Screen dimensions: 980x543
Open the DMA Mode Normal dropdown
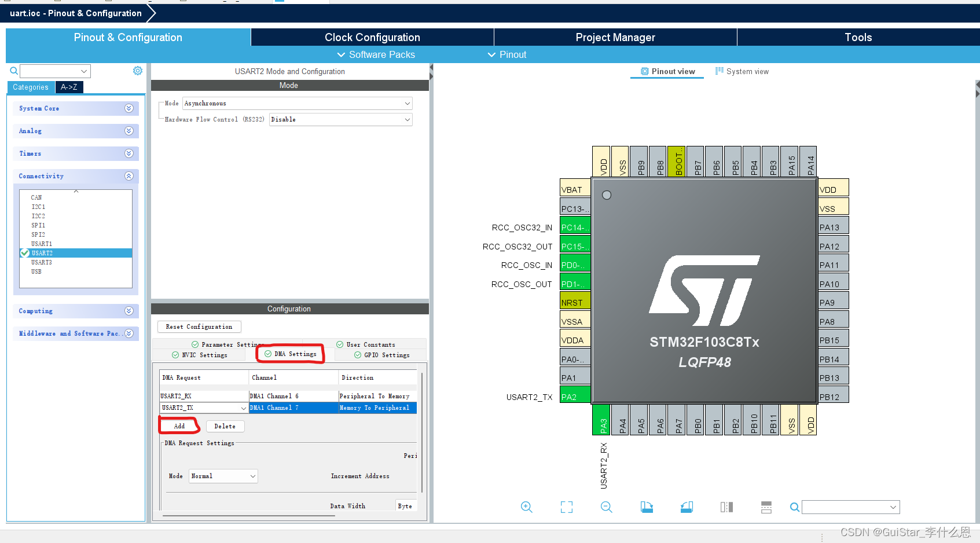pyautogui.click(x=223, y=476)
